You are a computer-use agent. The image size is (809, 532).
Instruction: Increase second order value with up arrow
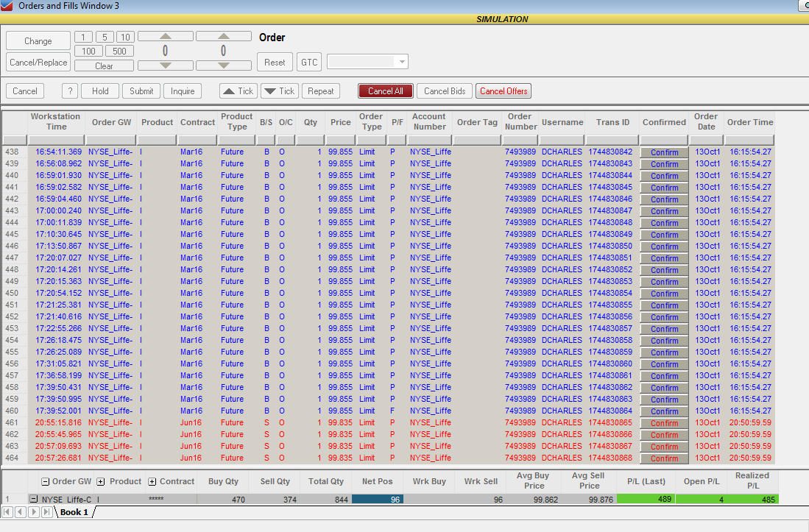pyautogui.click(x=223, y=36)
